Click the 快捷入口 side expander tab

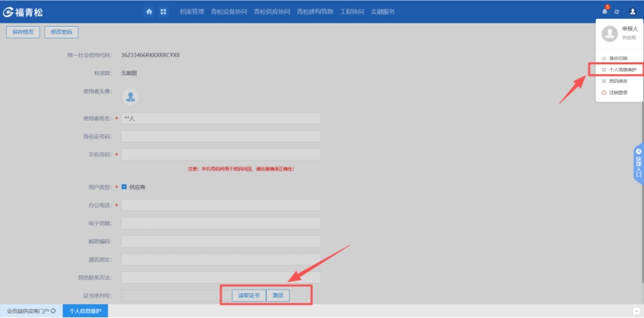(638, 164)
